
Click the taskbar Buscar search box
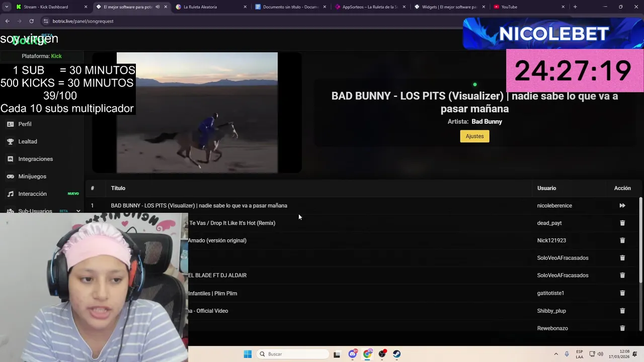(293, 354)
